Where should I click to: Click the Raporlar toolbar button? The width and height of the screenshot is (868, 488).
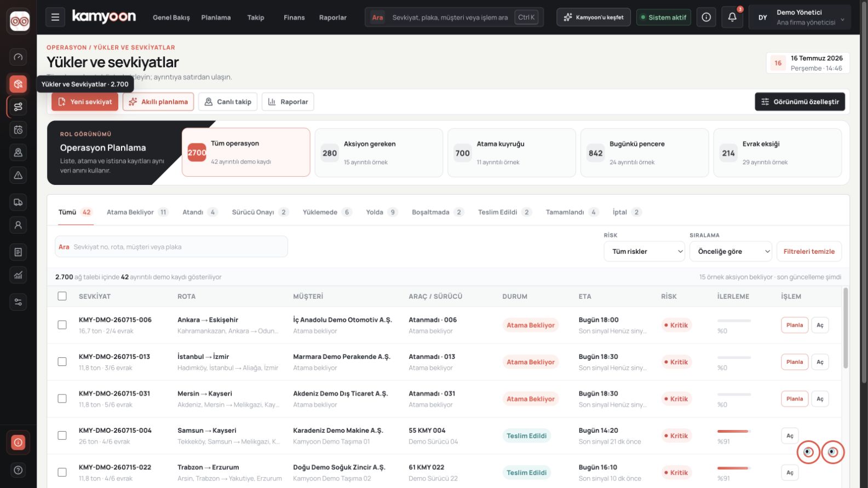(x=288, y=102)
